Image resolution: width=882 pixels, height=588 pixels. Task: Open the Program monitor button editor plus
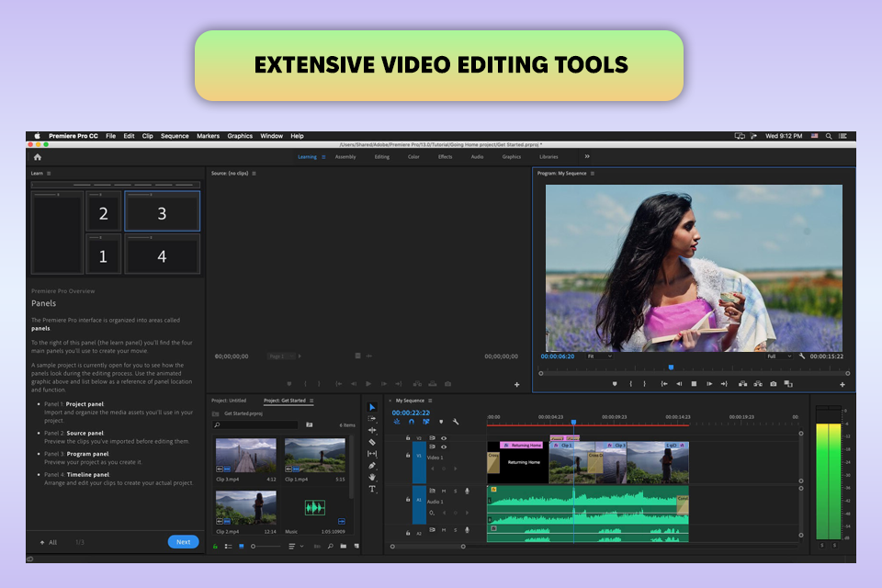pyautogui.click(x=842, y=384)
